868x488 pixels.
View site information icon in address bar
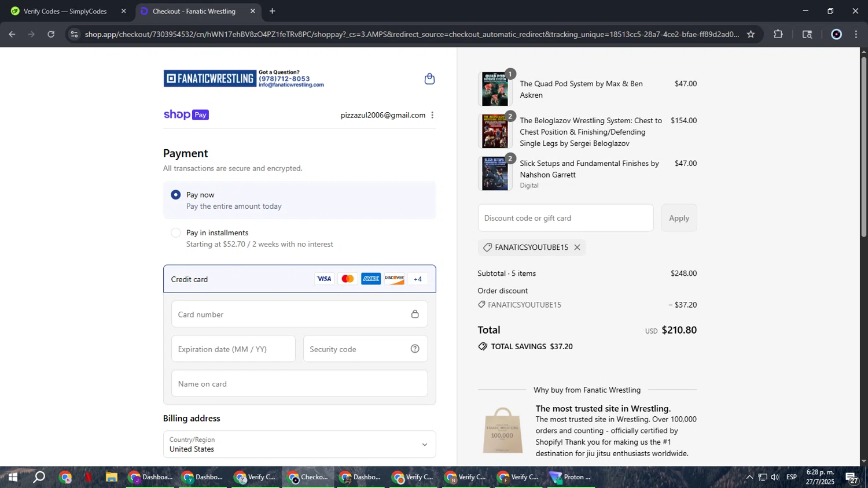click(x=73, y=34)
